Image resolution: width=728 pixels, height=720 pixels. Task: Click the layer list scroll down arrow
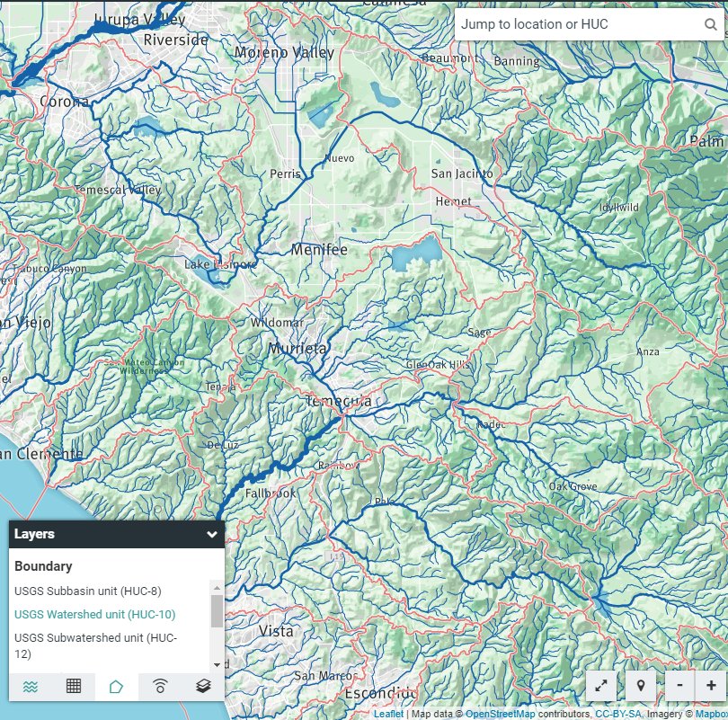click(217, 665)
